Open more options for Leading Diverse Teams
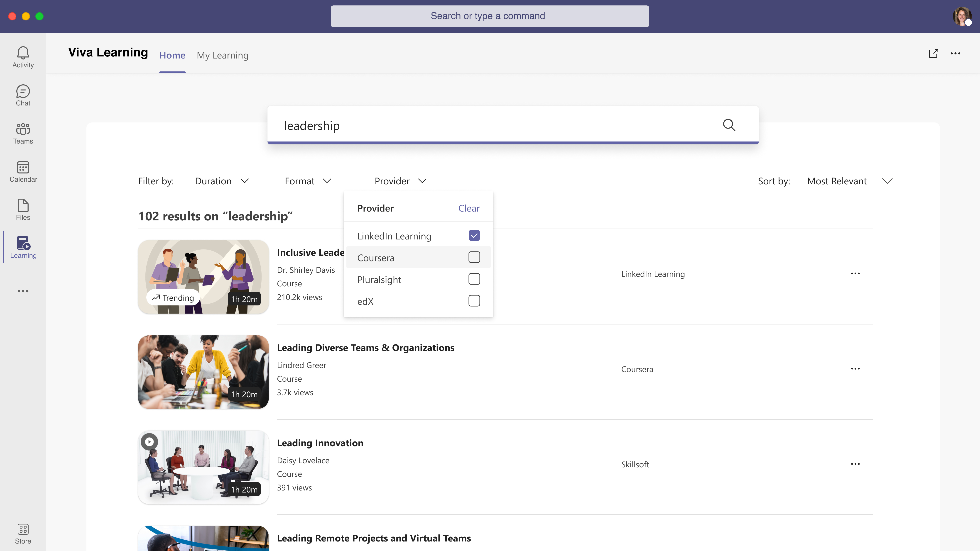This screenshot has height=551, width=980. coord(855,369)
